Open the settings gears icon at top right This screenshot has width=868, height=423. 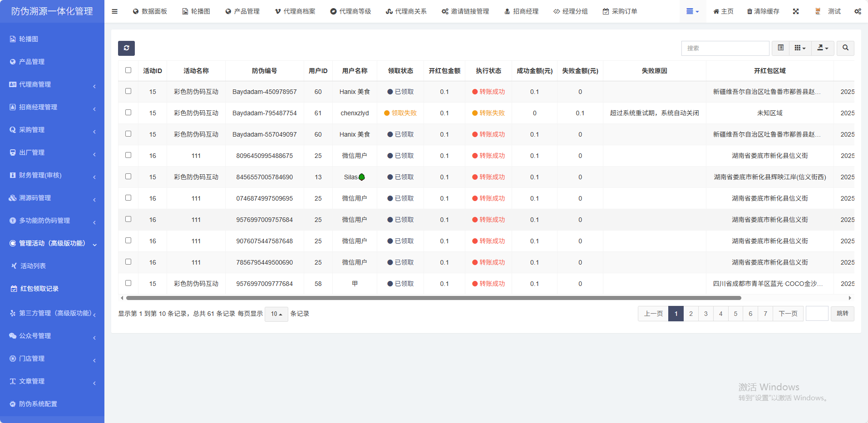pos(858,11)
